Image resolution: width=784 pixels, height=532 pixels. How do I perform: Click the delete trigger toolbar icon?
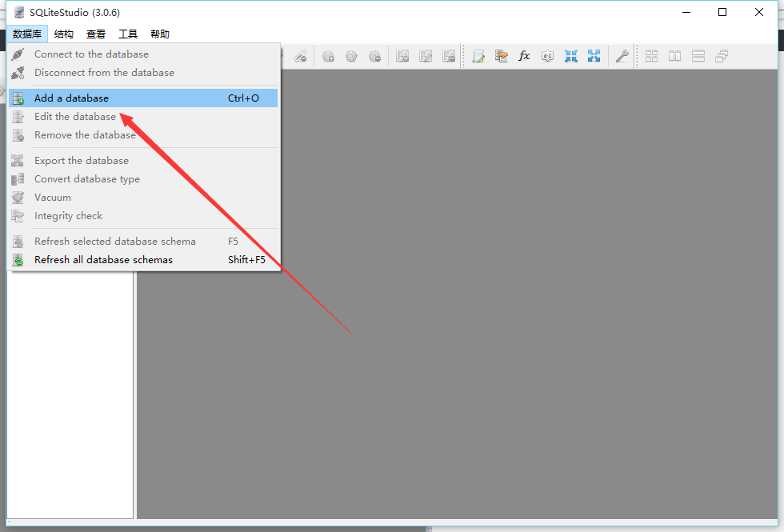coord(374,56)
